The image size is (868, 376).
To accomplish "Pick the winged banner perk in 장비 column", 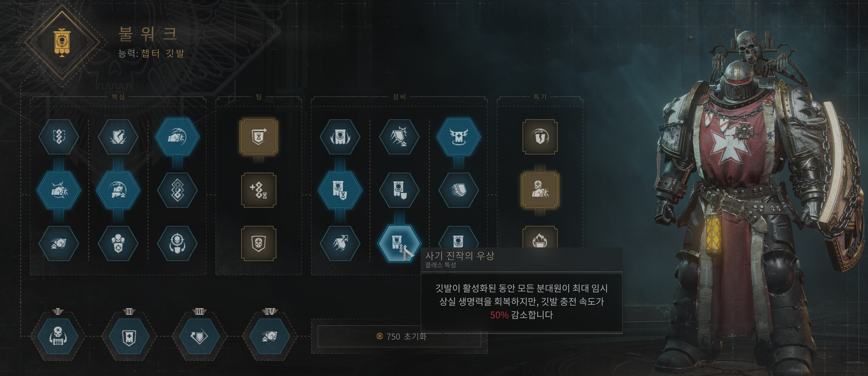I will click(340, 137).
